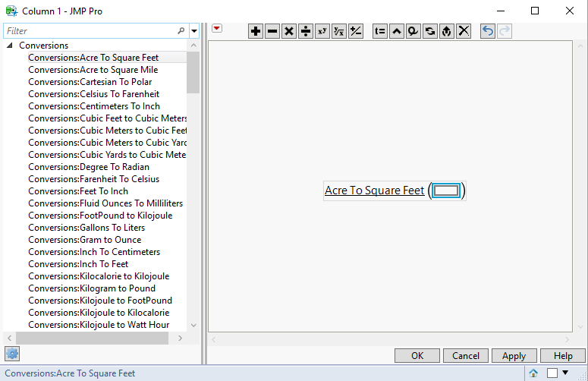Select Conversions:FootPound to Kilojoule

click(x=100, y=216)
